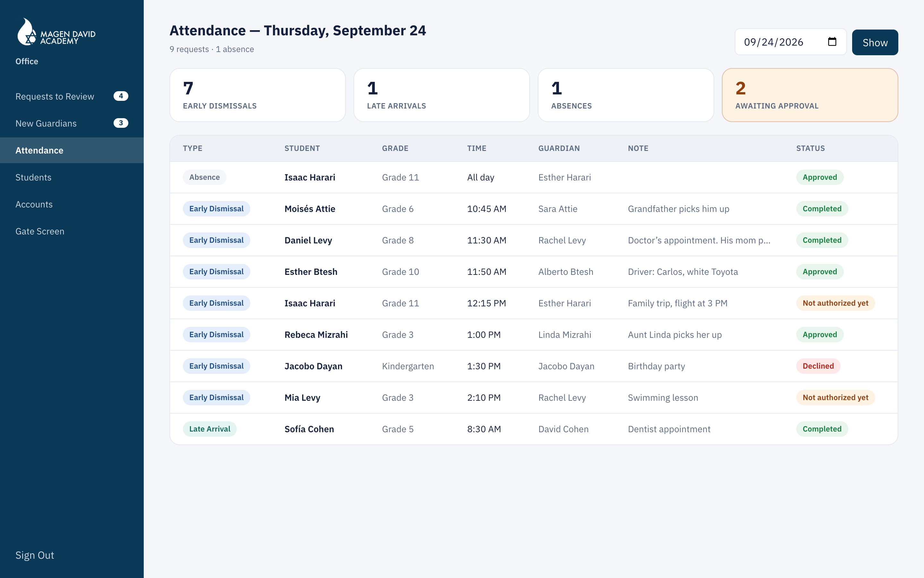Click Kindergarten grade cell
The height and width of the screenshot is (578, 924).
[408, 366]
